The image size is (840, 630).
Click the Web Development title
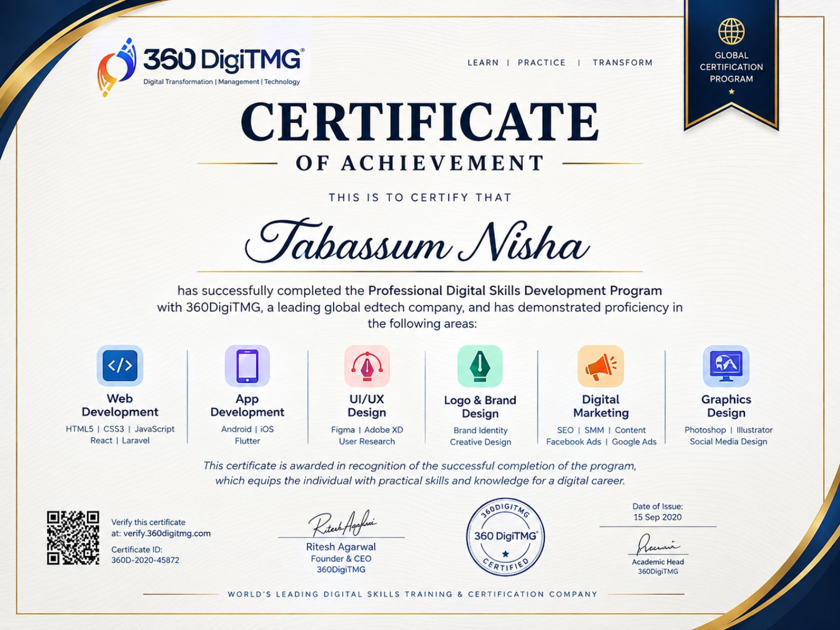point(120,405)
